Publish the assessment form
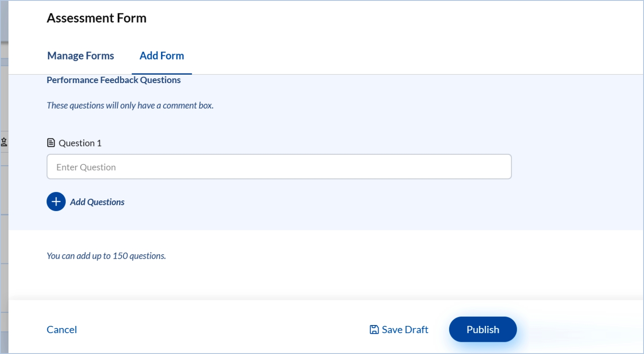The height and width of the screenshot is (354, 644). [x=483, y=330]
